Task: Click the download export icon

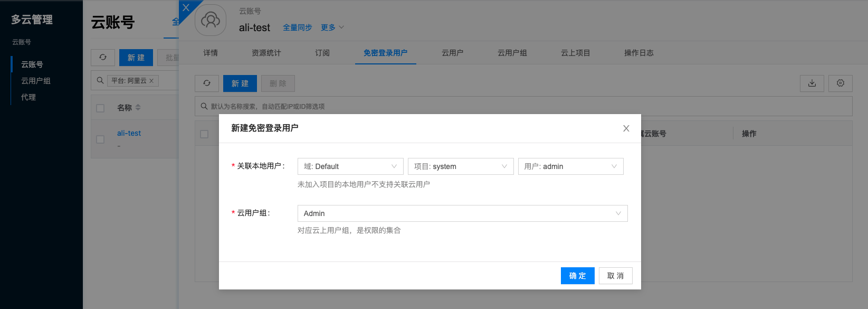Action: click(x=812, y=83)
